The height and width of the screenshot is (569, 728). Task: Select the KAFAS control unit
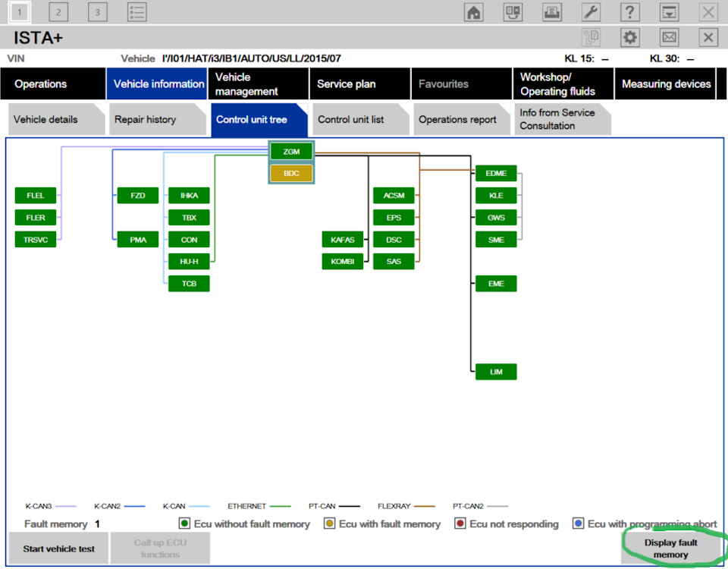tap(343, 240)
